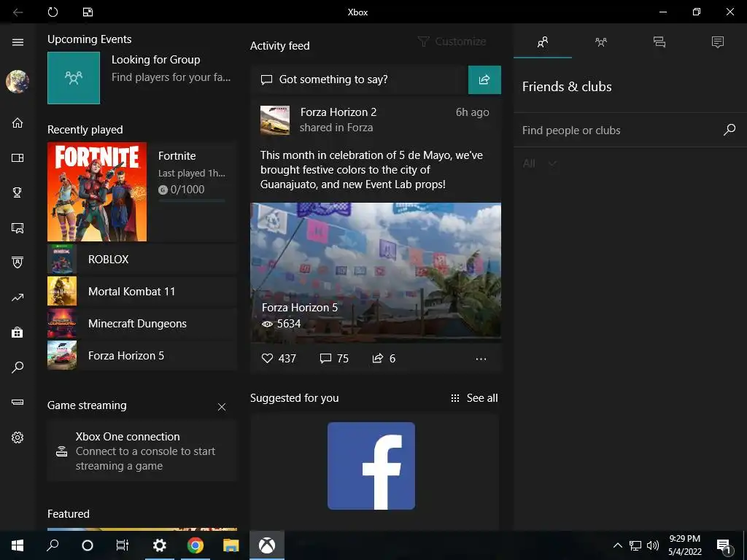
Task: Open Minecraft Dungeons in Recently played
Action: (x=142, y=323)
